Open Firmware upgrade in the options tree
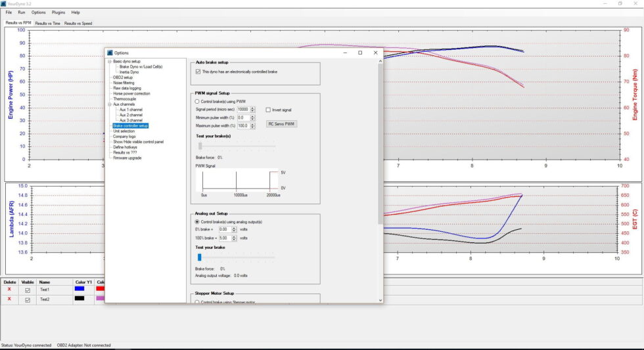Screen dimensions: 644x350 (x=127, y=158)
